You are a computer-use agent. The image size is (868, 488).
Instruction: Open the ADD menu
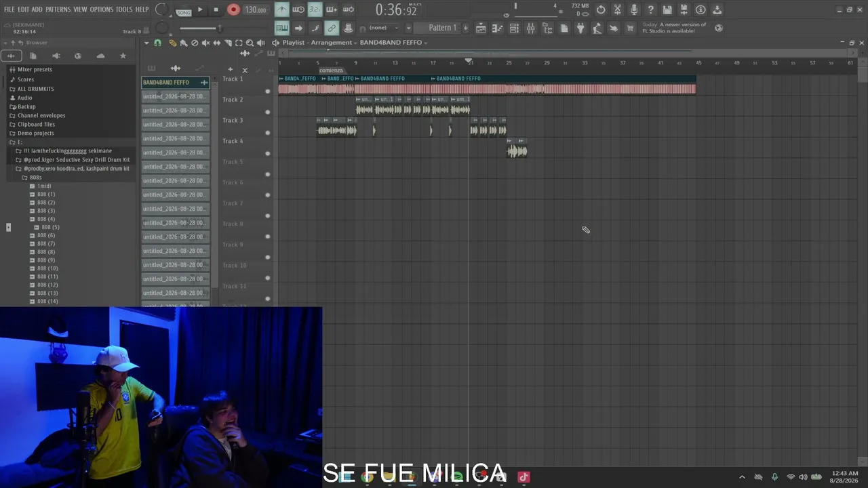[37, 9]
